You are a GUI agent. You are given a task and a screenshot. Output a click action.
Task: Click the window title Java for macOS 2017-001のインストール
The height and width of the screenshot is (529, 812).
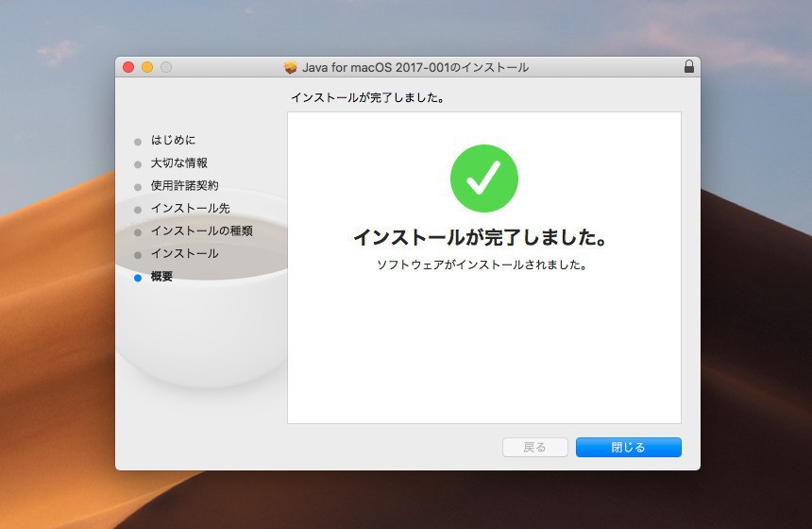415,67
